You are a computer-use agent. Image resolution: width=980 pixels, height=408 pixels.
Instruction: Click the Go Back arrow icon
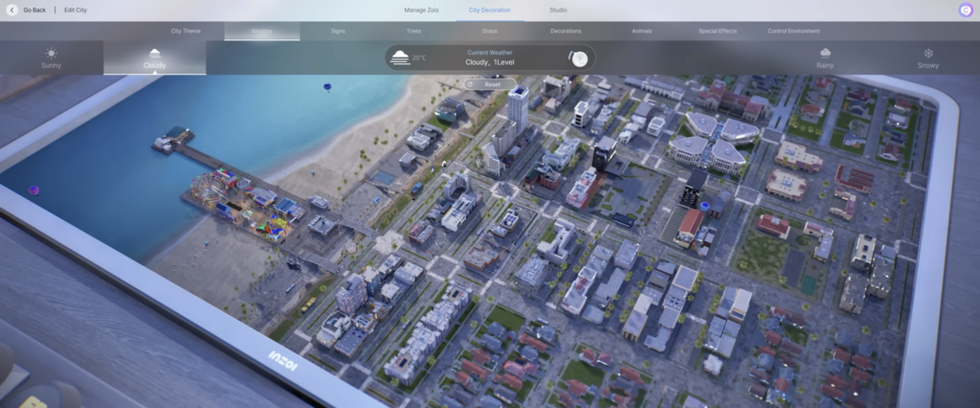pyautogui.click(x=12, y=10)
